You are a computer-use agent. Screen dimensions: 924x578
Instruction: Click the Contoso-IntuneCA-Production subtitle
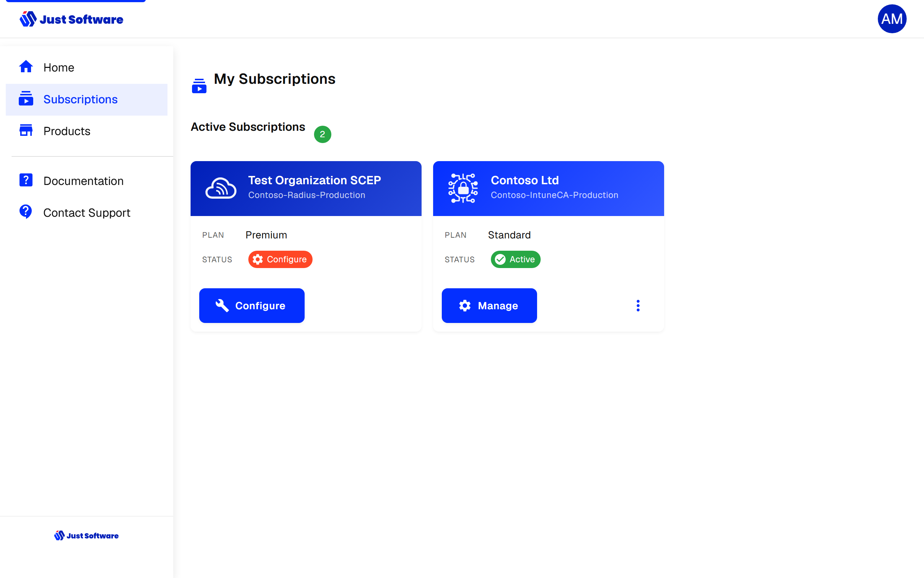554,195
